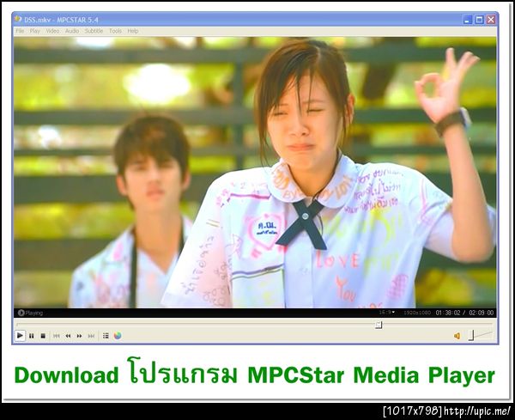Open the Help menu
Screen dimensions: 515x420
(133, 31)
